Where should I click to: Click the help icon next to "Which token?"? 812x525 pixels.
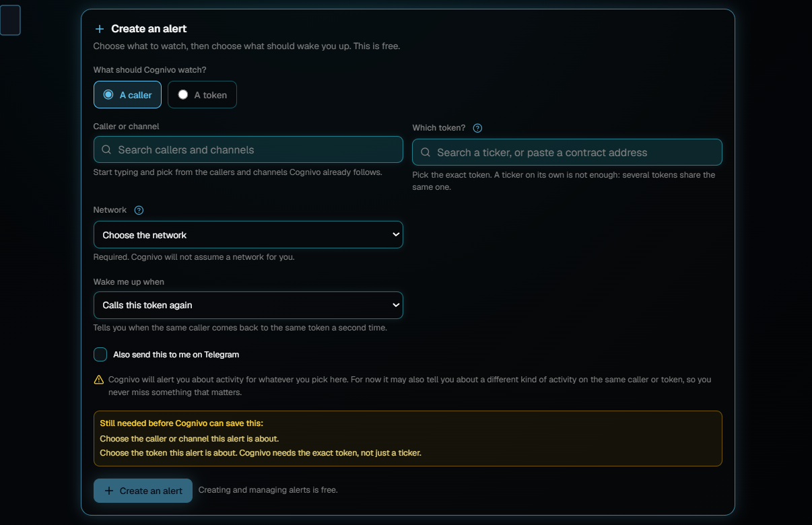[477, 128]
